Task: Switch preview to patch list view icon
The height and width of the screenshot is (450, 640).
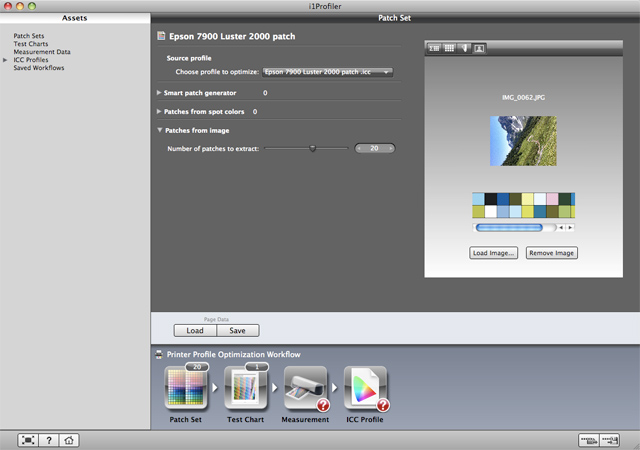Action: 434,48
